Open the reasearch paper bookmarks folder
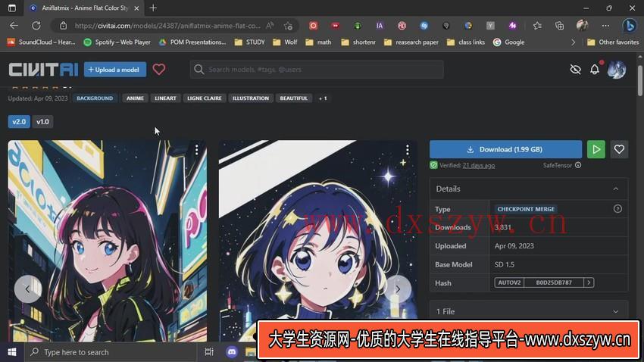This screenshot has width=644, height=362. tap(411, 42)
